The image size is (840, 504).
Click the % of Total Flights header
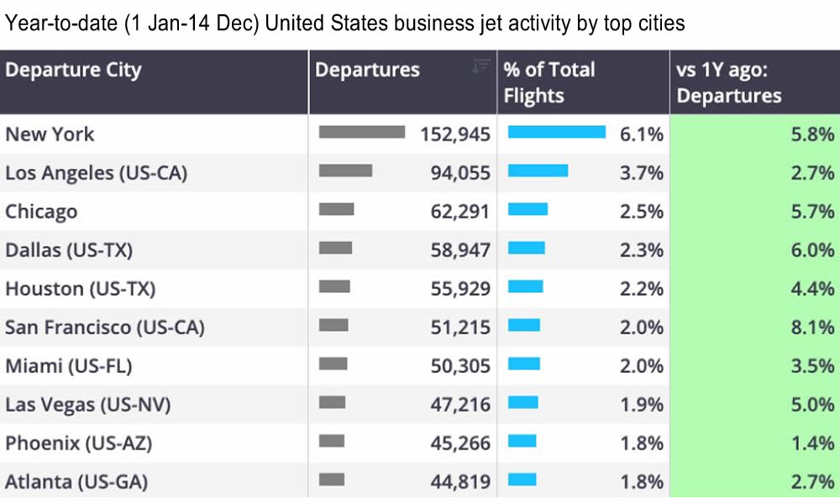pos(549,82)
